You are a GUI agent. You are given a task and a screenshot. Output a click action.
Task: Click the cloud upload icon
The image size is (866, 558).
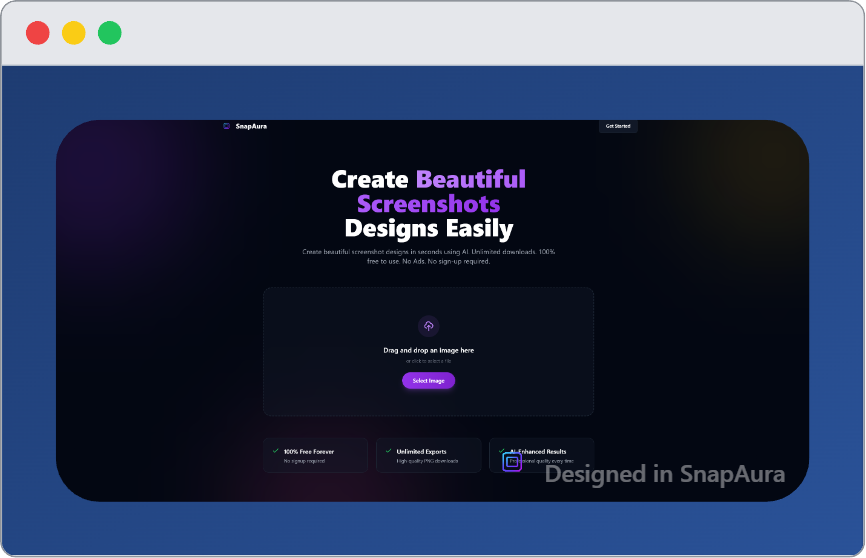[429, 326]
